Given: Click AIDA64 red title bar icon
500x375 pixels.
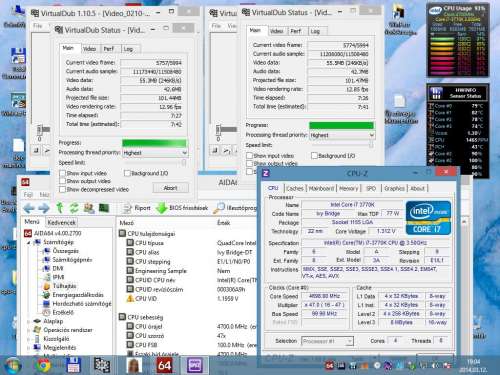Looking at the screenshot, I should 25,182.
